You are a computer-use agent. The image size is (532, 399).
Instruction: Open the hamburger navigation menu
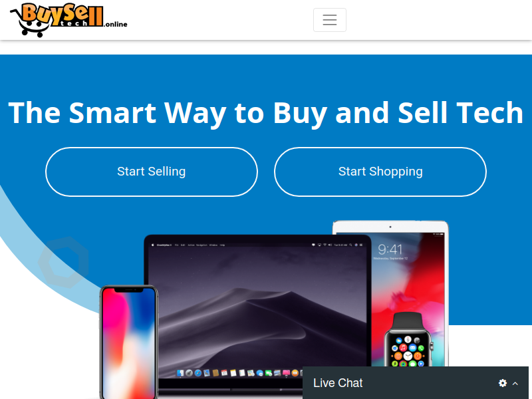tap(329, 20)
